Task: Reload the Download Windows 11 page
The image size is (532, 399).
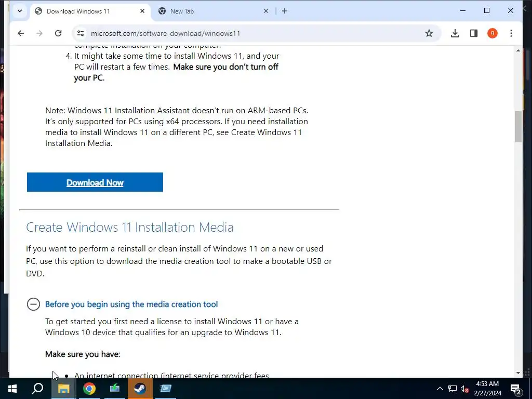Action: pyautogui.click(x=58, y=33)
